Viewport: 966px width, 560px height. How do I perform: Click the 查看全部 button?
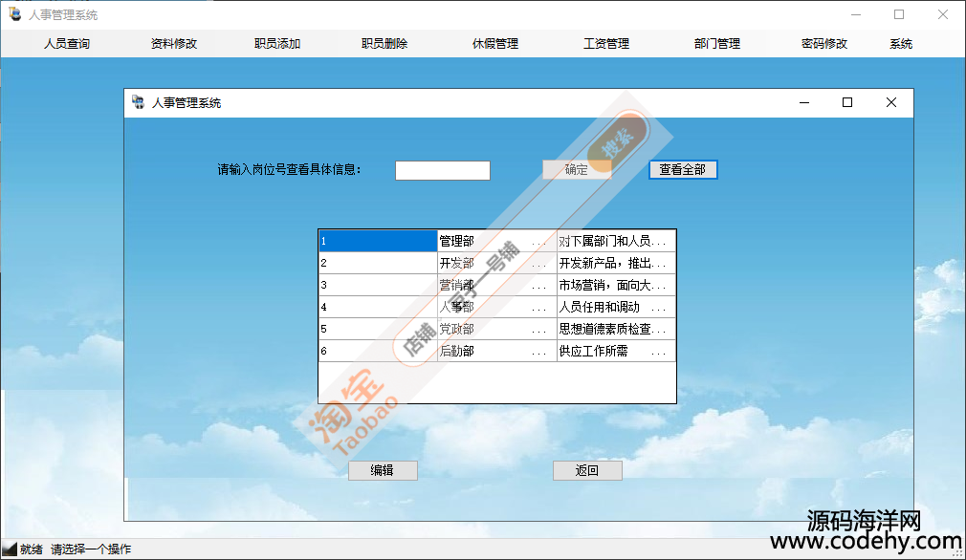click(x=683, y=169)
